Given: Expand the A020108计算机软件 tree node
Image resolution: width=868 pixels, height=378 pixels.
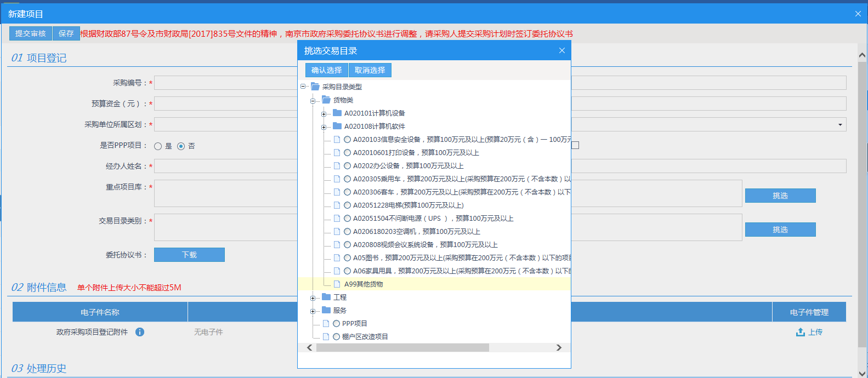Looking at the screenshot, I should point(324,127).
